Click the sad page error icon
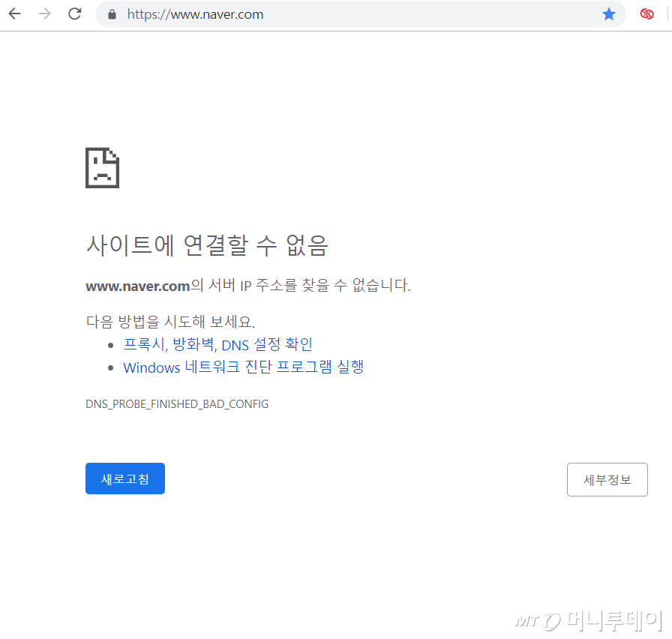The image size is (672, 639). pos(102,167)
